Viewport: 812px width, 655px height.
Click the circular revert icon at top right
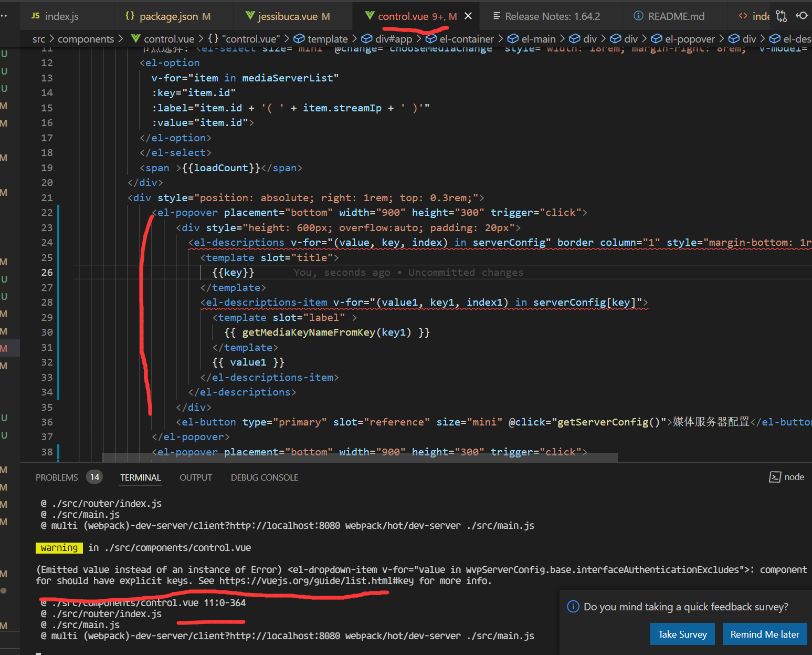(x=803, y=16)
